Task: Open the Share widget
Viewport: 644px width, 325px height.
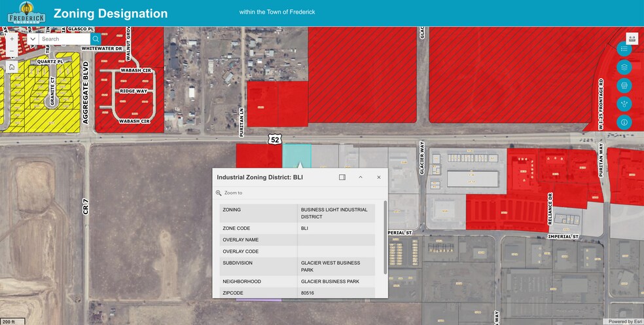Action: pyautogui.click(x=624, y=104)
